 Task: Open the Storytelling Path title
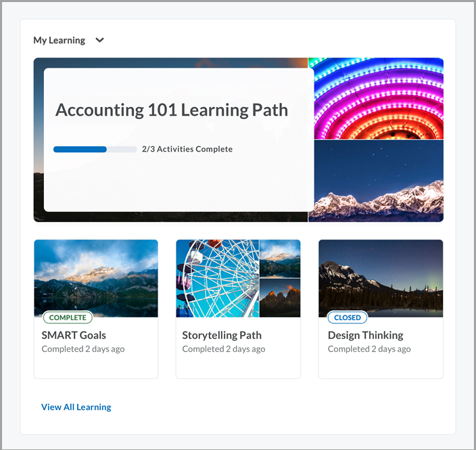(x=222, y=335)
